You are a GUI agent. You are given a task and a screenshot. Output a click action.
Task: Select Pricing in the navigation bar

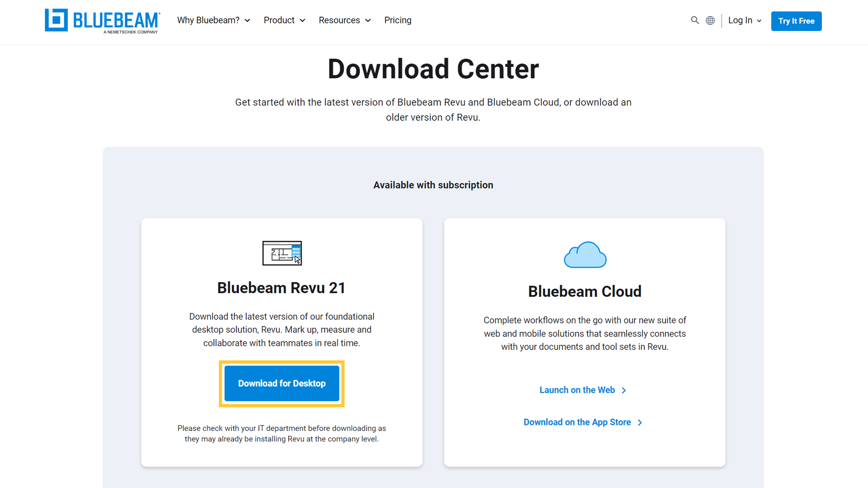[x=398, y=20]
